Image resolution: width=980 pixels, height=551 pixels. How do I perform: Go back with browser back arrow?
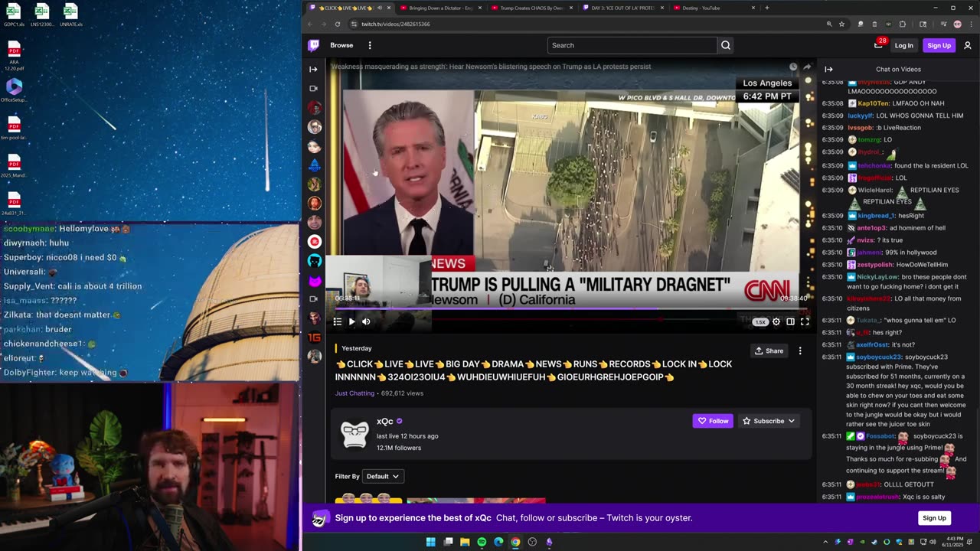(310, 24)
